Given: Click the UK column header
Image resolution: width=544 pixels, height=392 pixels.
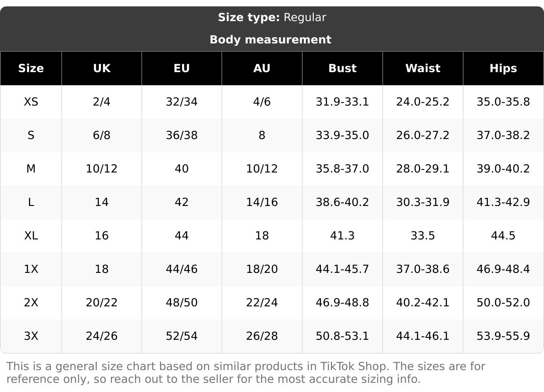Looking at the screenshot, I should click(102, 69).
